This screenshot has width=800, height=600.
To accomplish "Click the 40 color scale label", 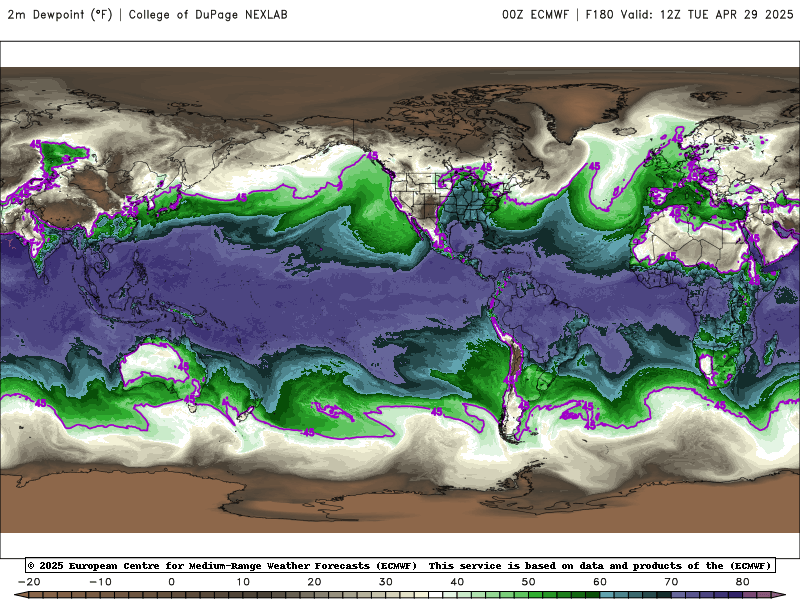I will coord(457,582).
